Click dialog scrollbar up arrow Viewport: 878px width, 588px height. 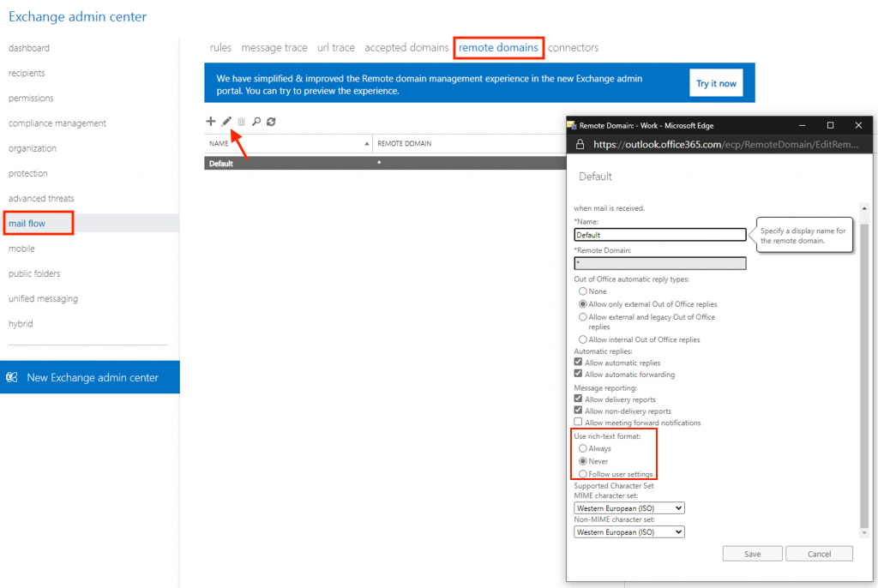pyautogui.click(x=864, y=208)
